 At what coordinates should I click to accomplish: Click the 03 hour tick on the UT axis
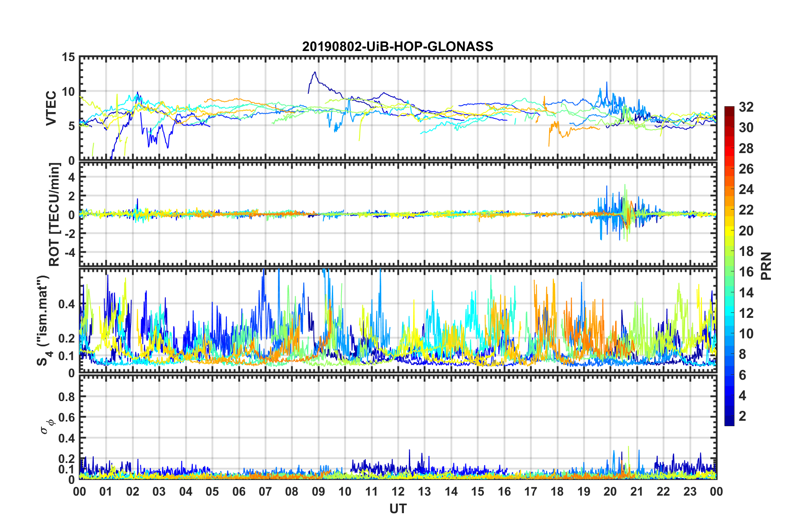pyautogui.click(x=159, y=491)
